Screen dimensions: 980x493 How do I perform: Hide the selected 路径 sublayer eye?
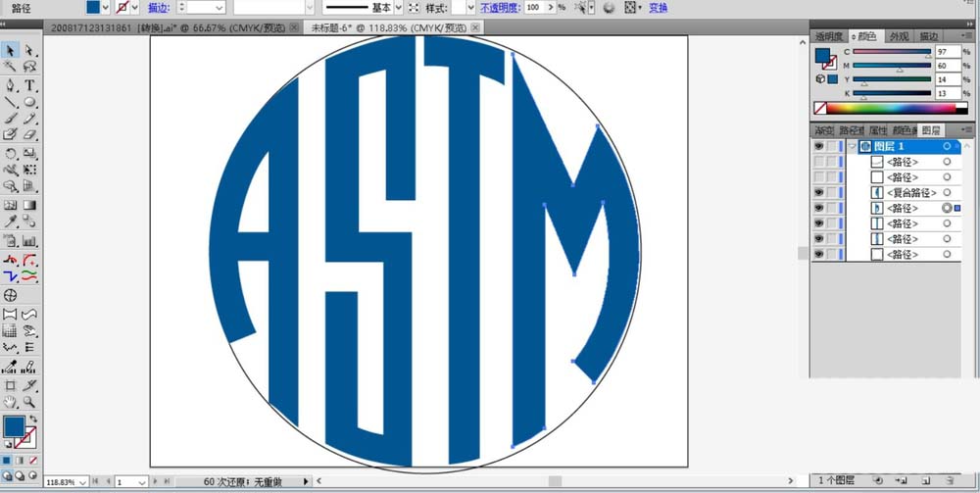[x=818, y=208]
